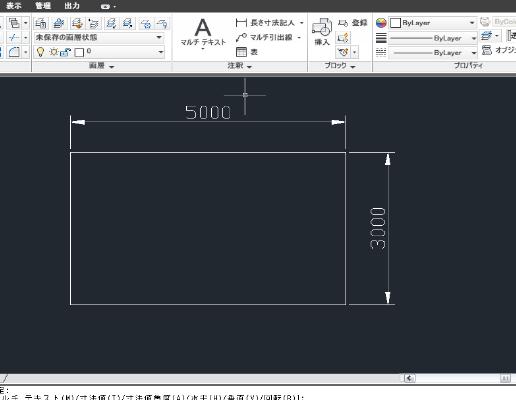Open the 長さ寸法記入 dropdown arrow
Viewport: 516px width, 400px height.
click(302, 23)
